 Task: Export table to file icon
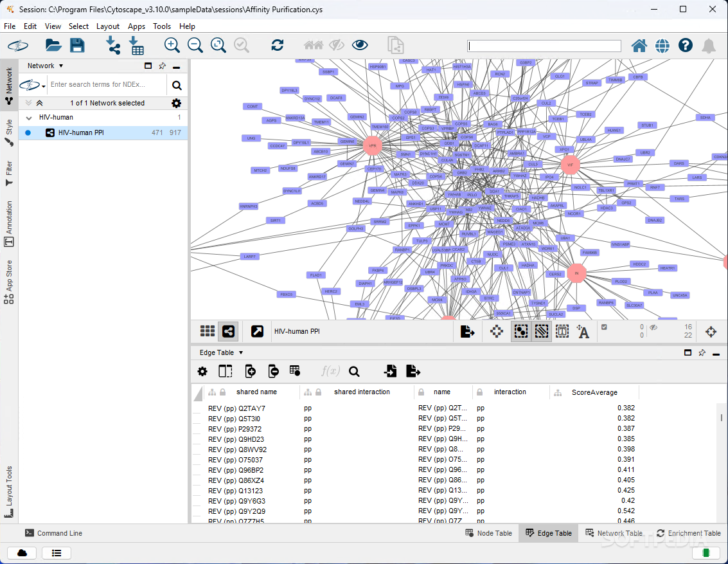click(413, 370)
